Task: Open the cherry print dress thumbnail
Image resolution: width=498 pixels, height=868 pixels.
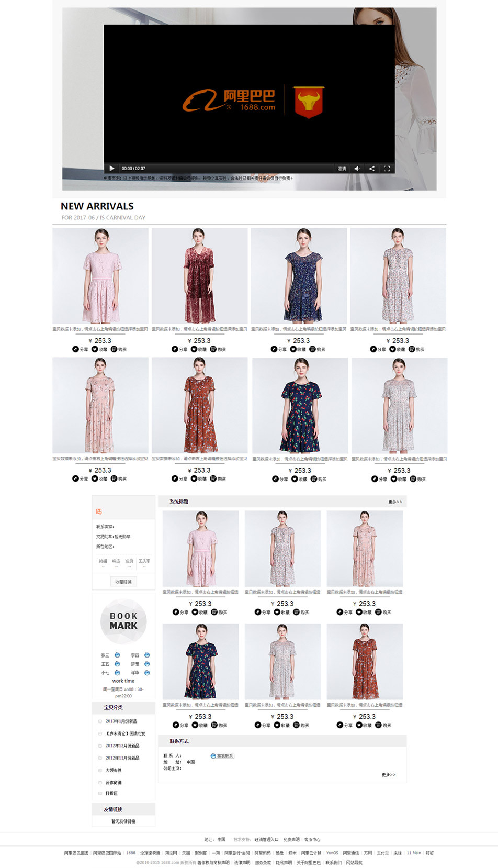Action: [300, 405]
